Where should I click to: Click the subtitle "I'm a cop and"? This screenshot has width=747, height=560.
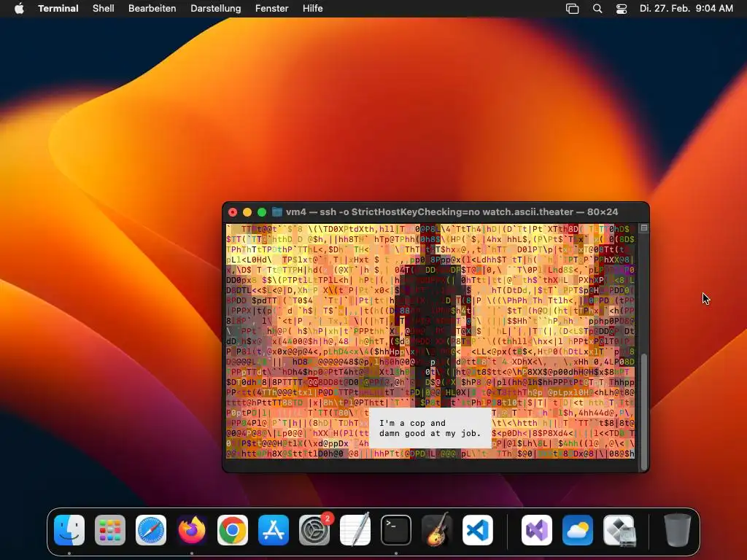[413, 423]
